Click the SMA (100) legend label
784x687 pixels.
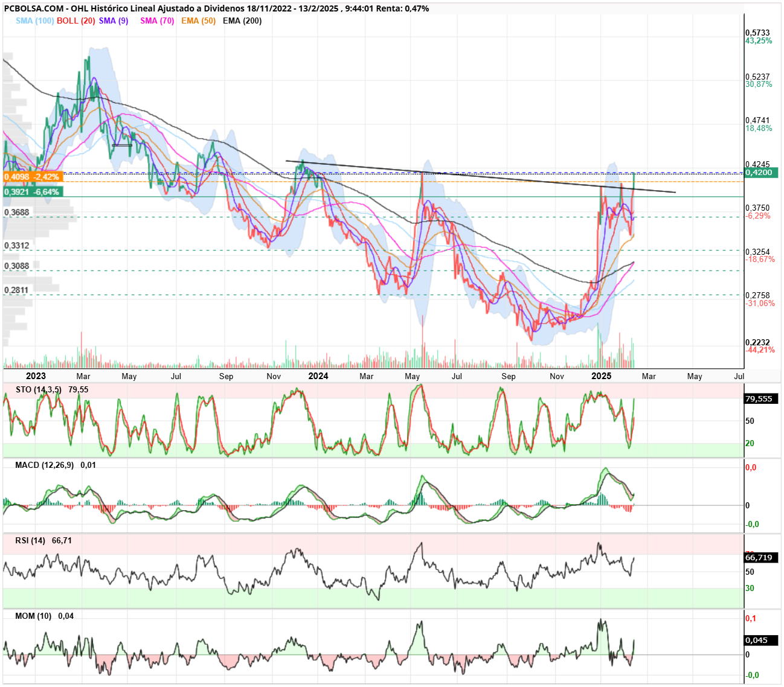pos(35,21)
